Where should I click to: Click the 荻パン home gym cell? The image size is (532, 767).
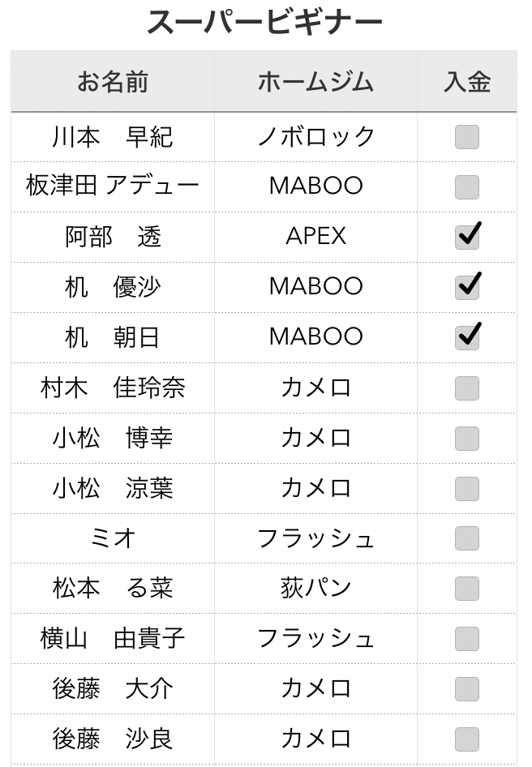(x=315, y=589)
